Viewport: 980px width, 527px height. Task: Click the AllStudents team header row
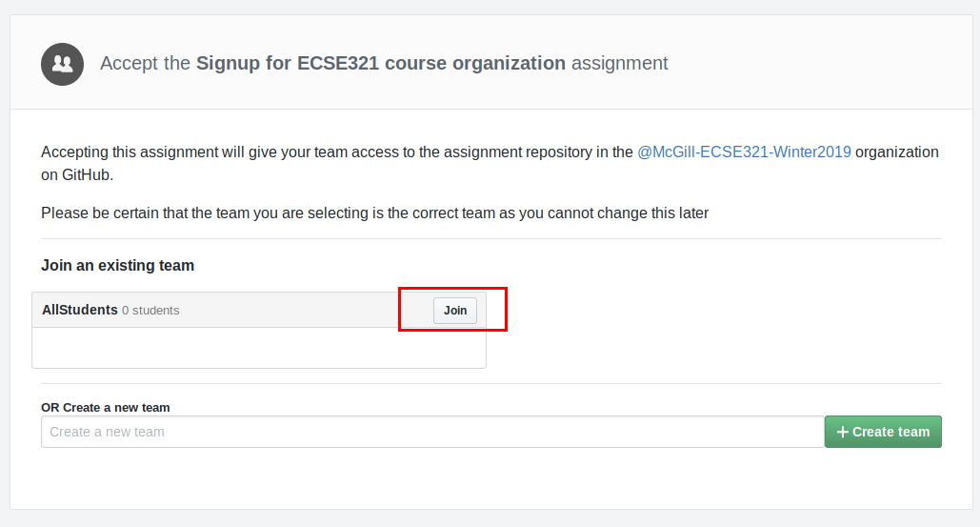pos(259,310)
